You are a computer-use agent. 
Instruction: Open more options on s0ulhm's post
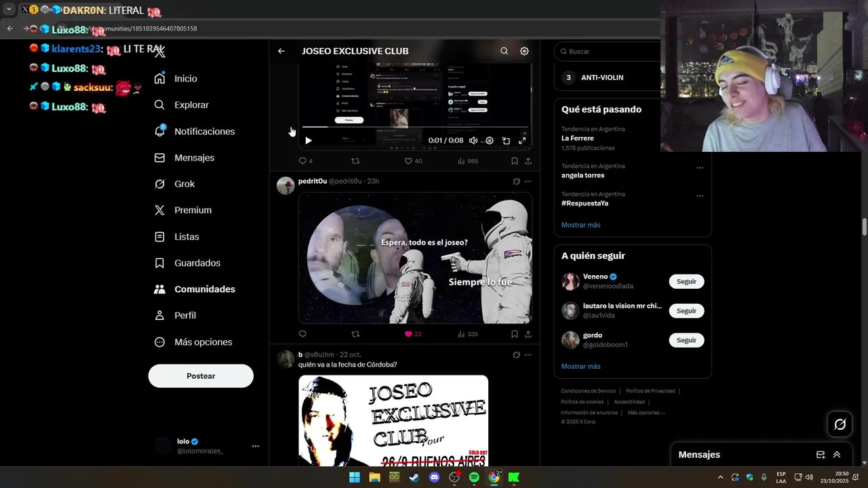(x=528, y=354)
